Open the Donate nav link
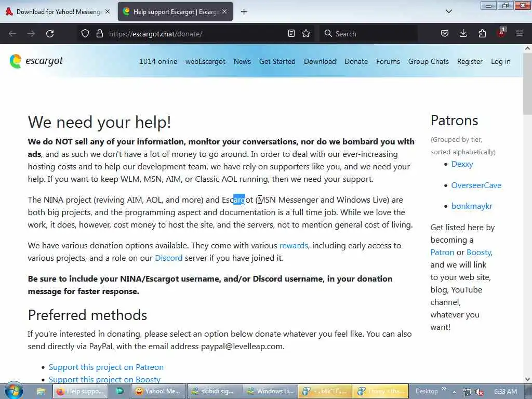The image size is (532, 399). (356, 61)
